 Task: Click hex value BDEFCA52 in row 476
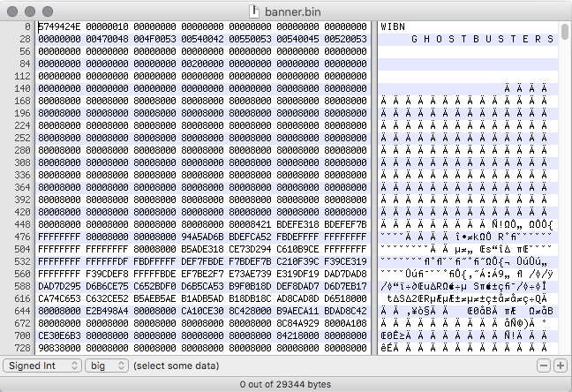tap(251, 237)
